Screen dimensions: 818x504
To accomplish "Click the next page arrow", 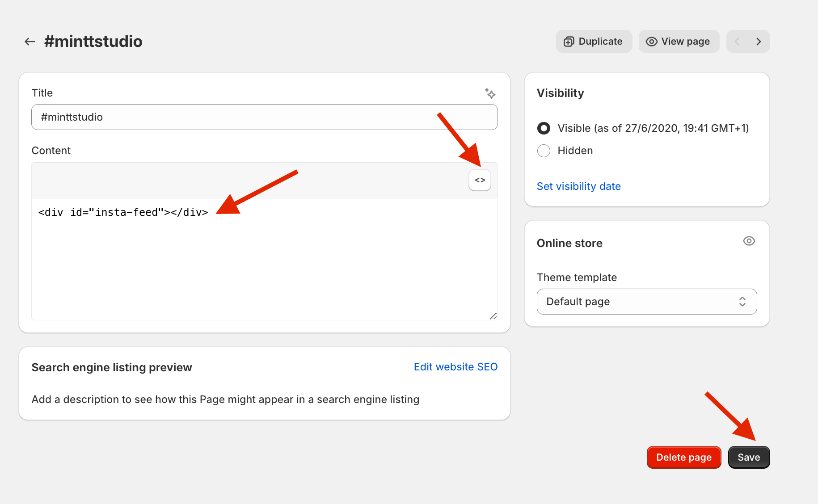I will [x=759, y=41].
